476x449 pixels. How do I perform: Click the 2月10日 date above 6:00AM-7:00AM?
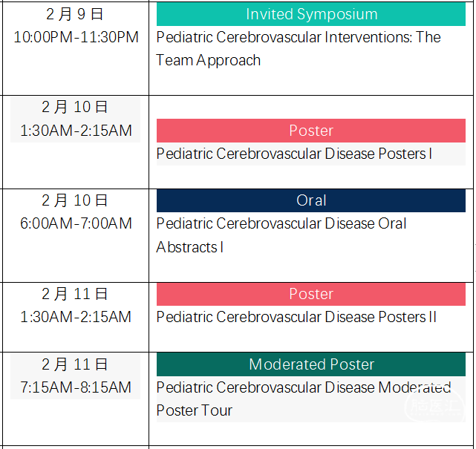tap(75, 200)
